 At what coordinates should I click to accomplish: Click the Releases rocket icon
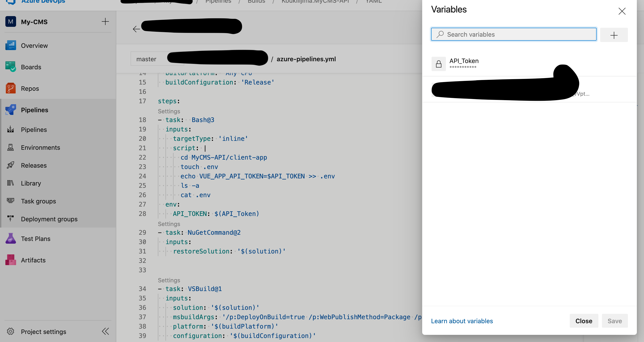pyautogui.click(x=11, y=165)
